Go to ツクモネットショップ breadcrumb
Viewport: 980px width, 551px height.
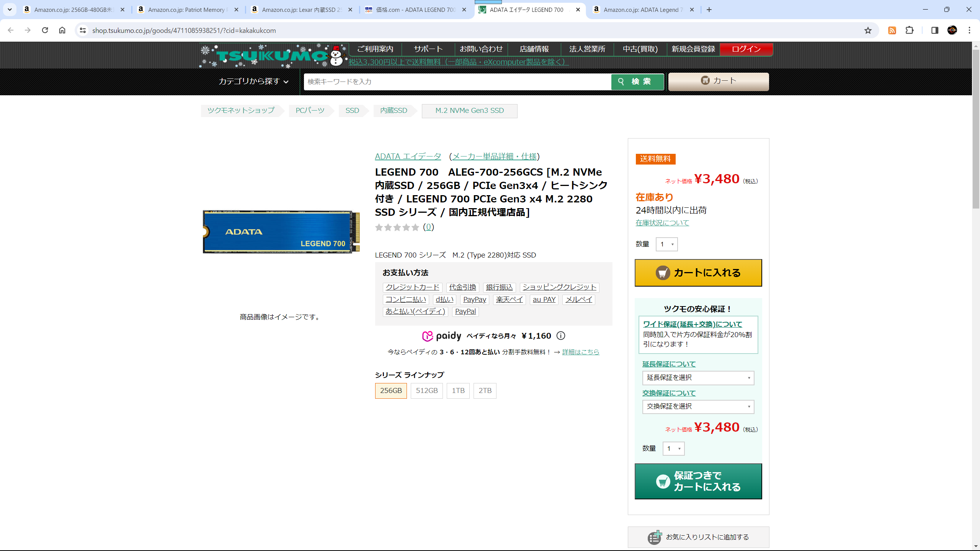[241, 111]
